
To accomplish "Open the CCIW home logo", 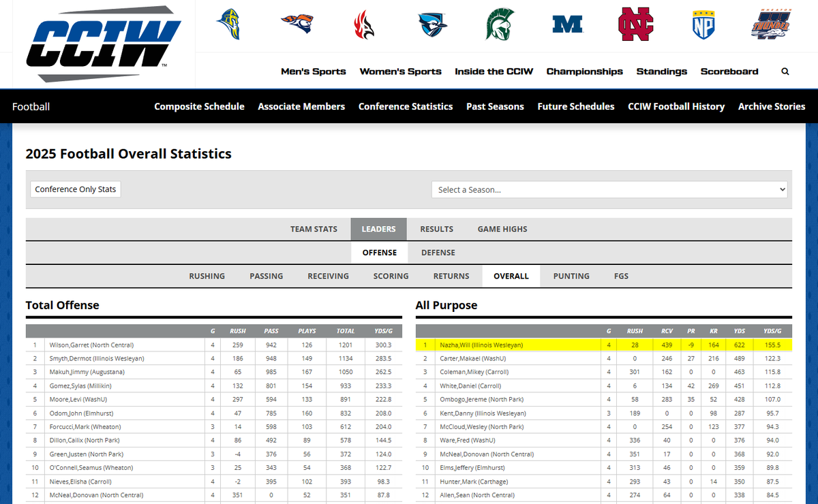I will pos(104,44).
